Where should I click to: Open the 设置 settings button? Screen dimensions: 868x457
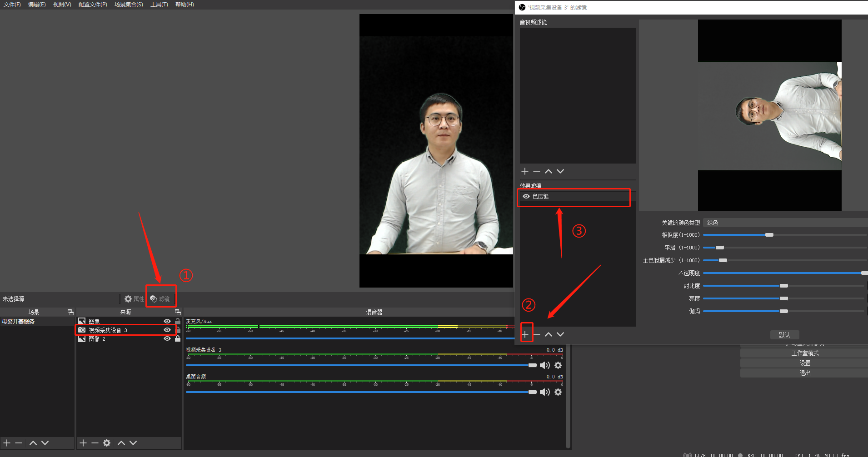(x=804, y=363)
